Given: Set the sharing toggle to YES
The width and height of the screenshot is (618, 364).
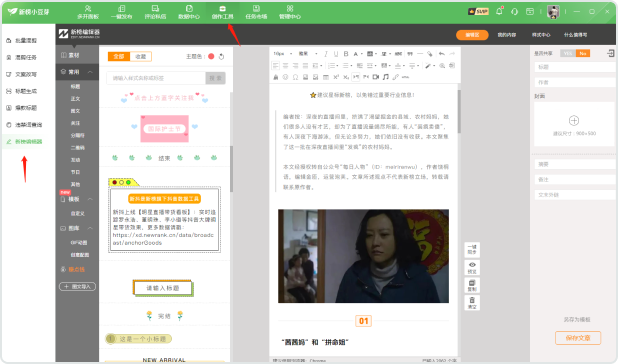Looking at the screenshot, I should 568,53.
